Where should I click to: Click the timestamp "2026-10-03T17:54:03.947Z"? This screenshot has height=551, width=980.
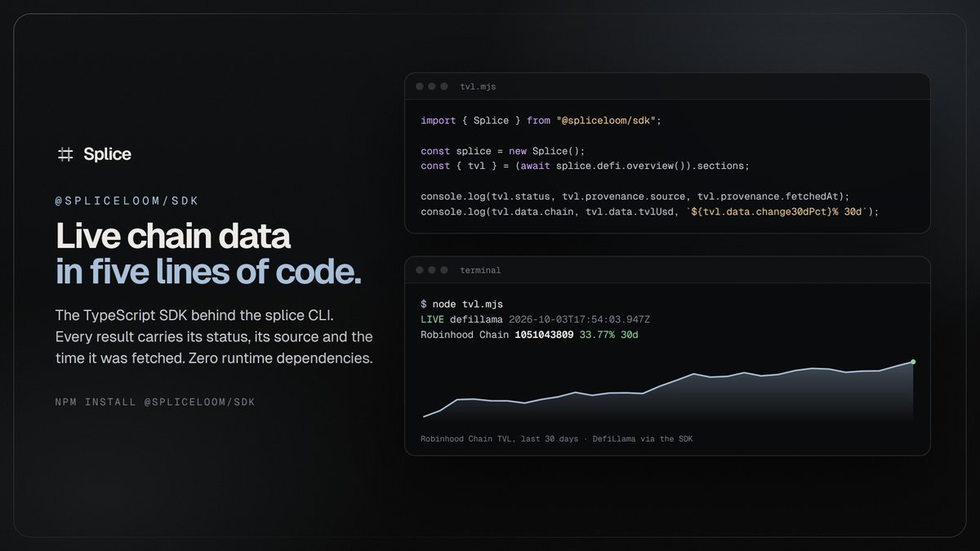(579, 319)
